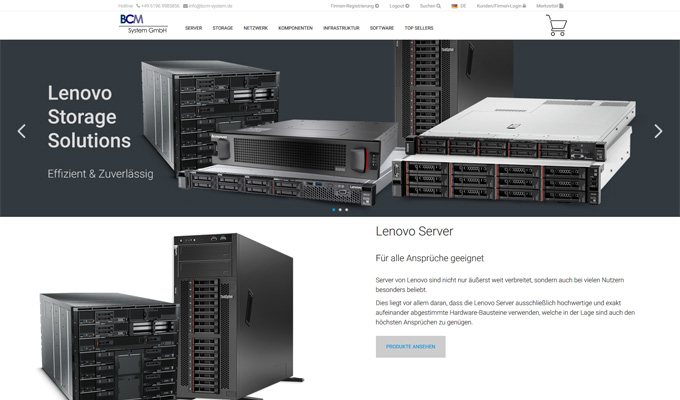Select the second carousel dot indicator

[x=340, y=210]
